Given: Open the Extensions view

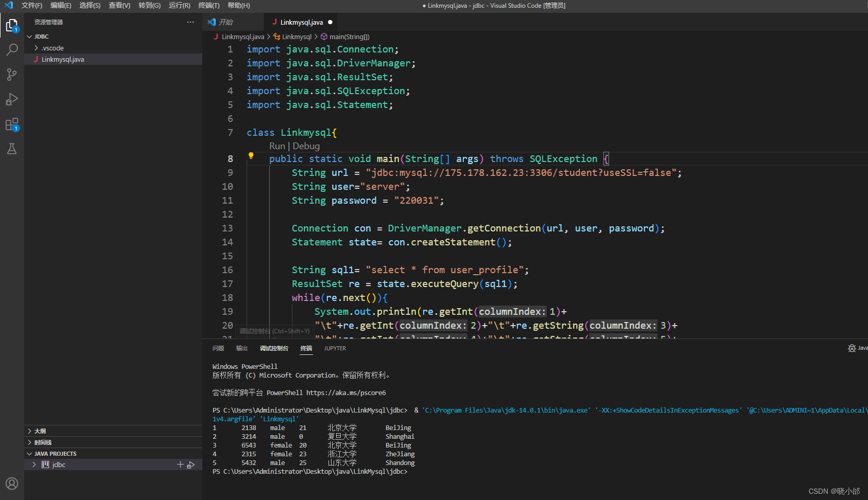Looking at the screenshot, I should pyautogui.click(x=11, y=124).
